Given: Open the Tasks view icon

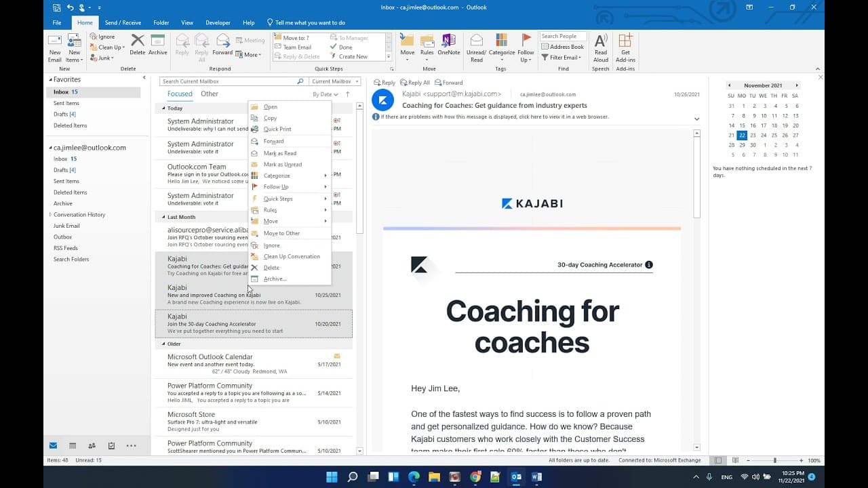Looking at the screenshot, I should pyautogui.click(x=111, y=445).
